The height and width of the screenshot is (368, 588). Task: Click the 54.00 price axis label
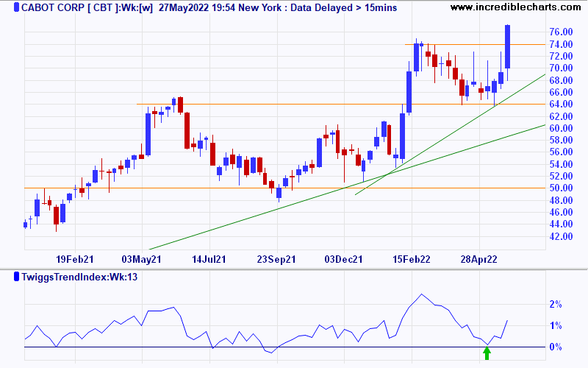[x=561, y=164]
